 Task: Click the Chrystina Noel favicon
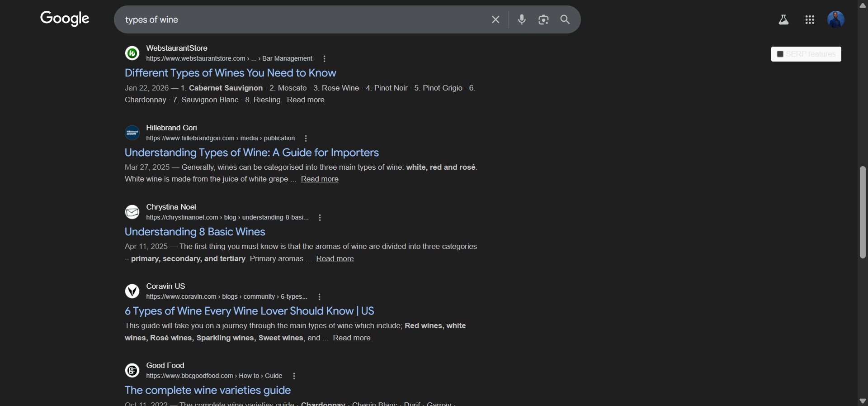tap(132, 212)
